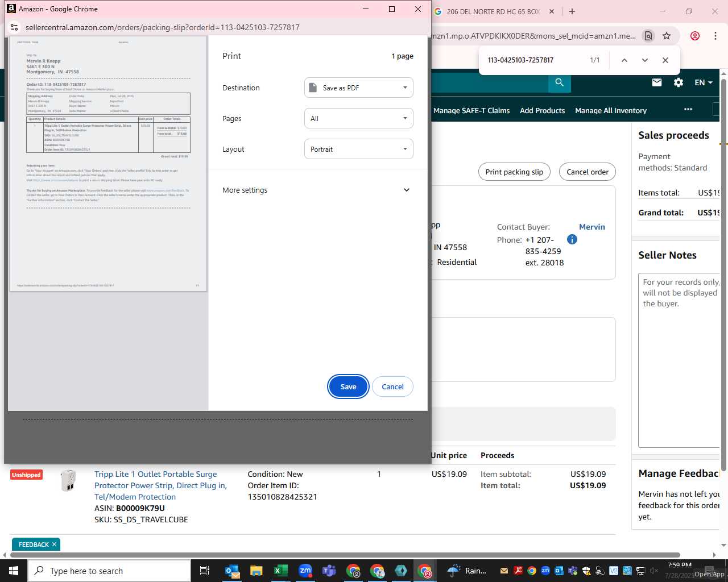
Task: Open the Pages dropdown set to All
Action: pos(359,118)
